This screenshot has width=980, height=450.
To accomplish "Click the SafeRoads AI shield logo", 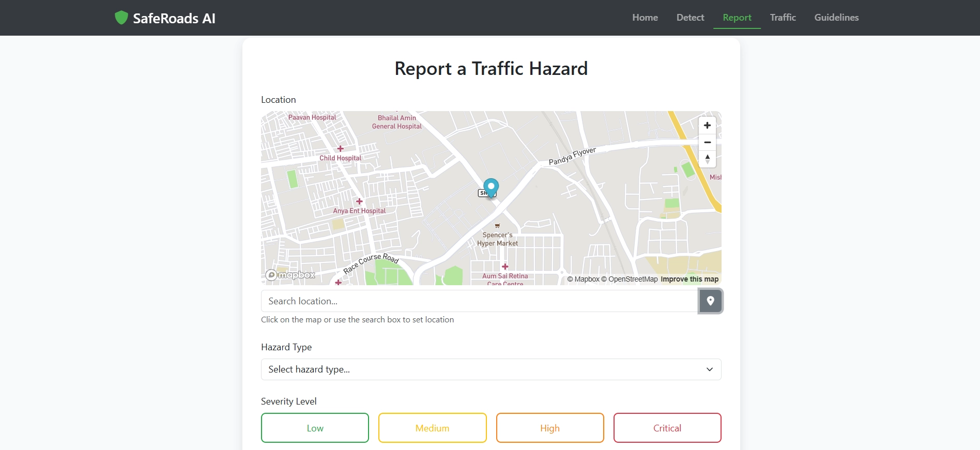I will tap(121, 18).
